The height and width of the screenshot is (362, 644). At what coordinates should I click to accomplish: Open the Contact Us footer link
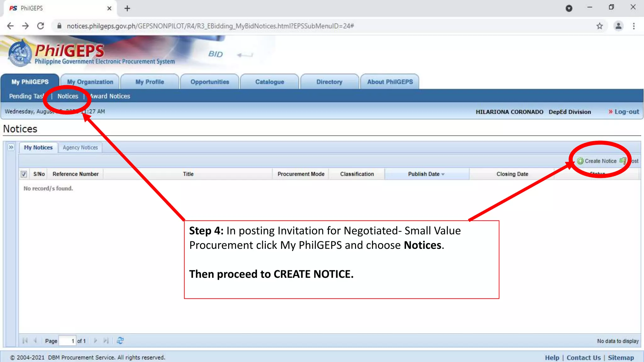(x=583, y=358)
